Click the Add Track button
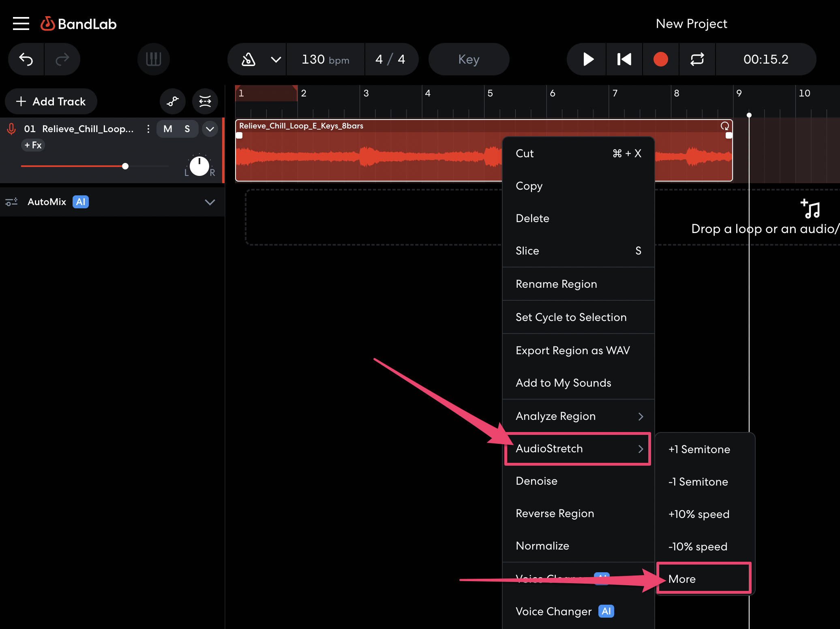840x629 pixels. click(x=51, y=101)
